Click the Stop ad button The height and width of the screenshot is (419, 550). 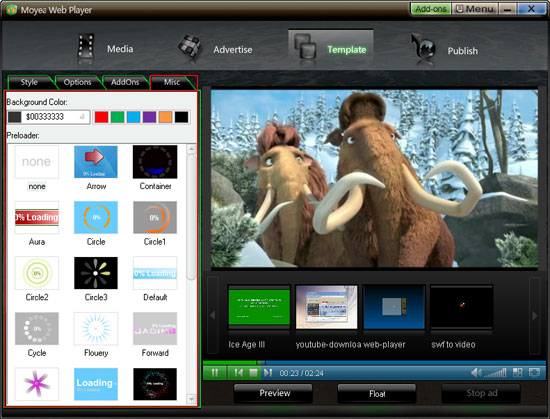coord(481,393)
